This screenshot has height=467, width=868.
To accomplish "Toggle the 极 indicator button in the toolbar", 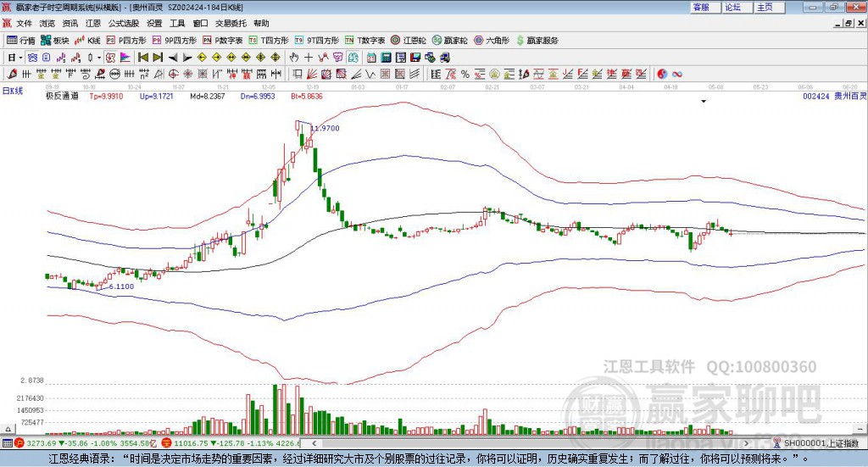I will tap(111, 58).
